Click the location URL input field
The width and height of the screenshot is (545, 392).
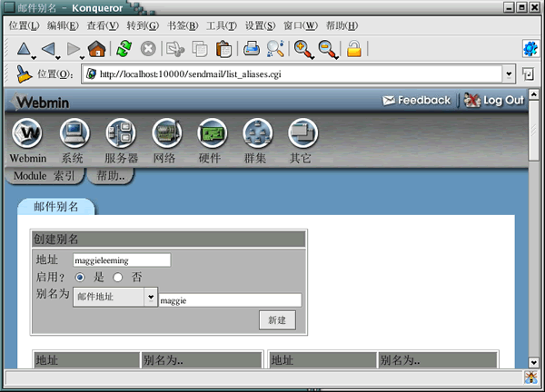coord(292,74)
